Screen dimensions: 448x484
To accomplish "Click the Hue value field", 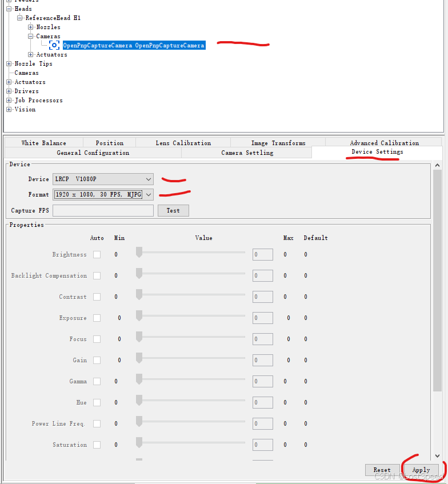I will [263, 402].
